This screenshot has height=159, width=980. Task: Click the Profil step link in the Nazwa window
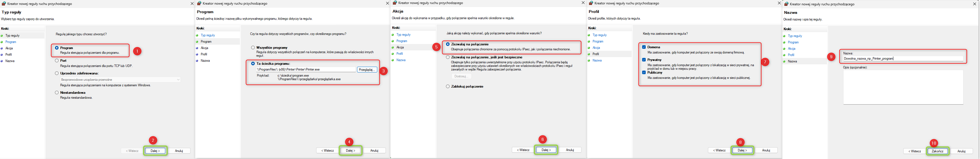tap(791, 55)
